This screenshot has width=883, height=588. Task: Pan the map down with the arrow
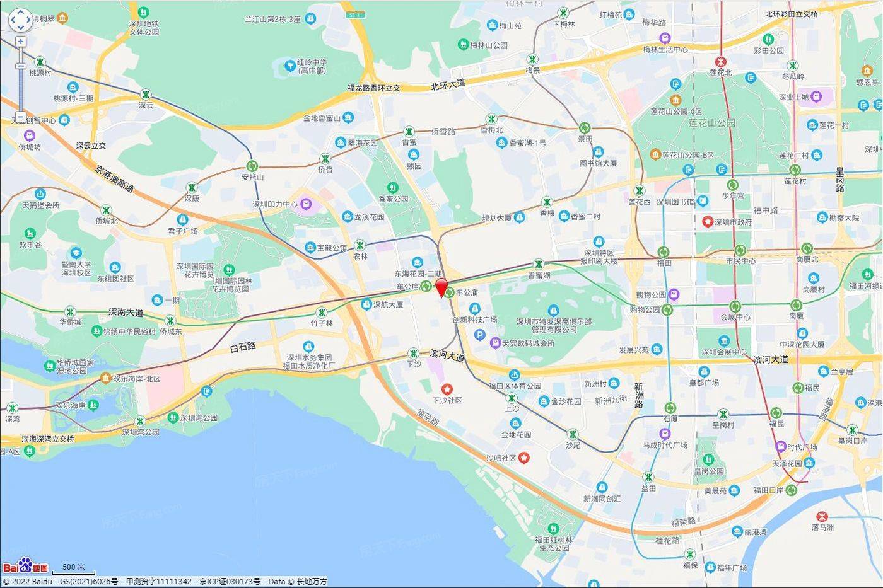[20, 28]
